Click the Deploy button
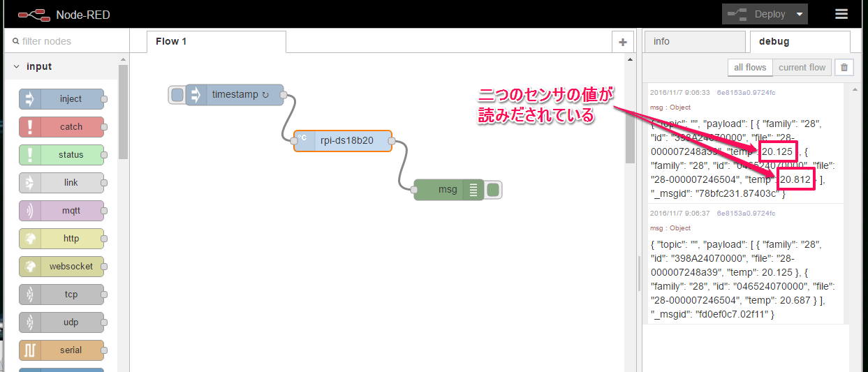 [756, 14]
